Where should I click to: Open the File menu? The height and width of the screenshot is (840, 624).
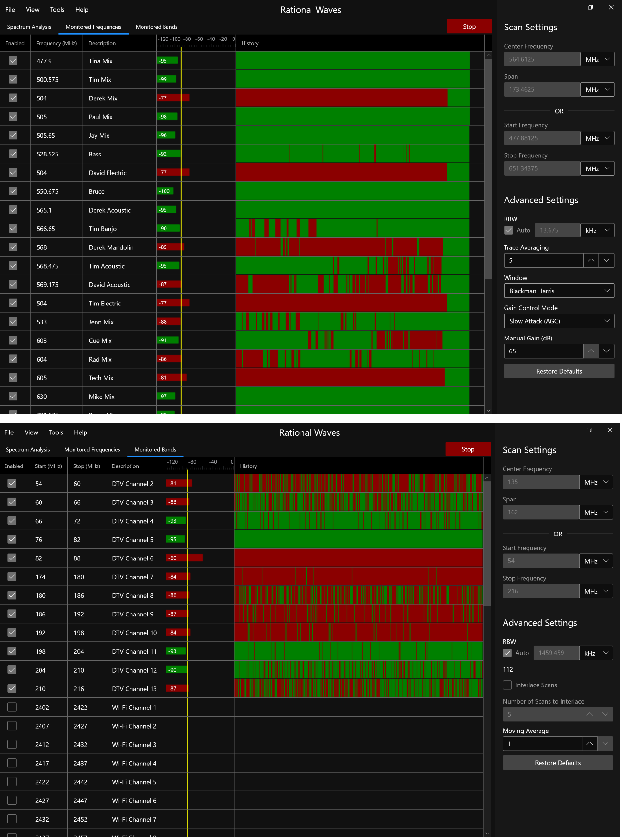point(10,9)
